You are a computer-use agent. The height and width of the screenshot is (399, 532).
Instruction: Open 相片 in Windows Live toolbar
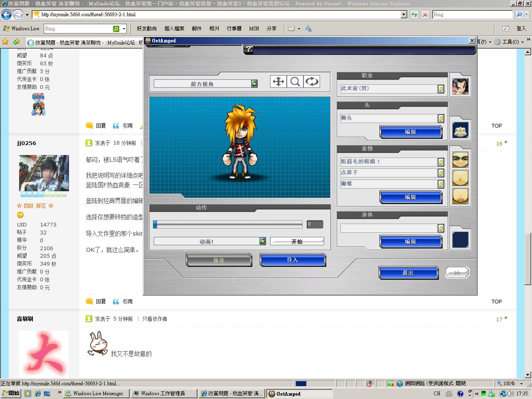[x=214, y=29]
